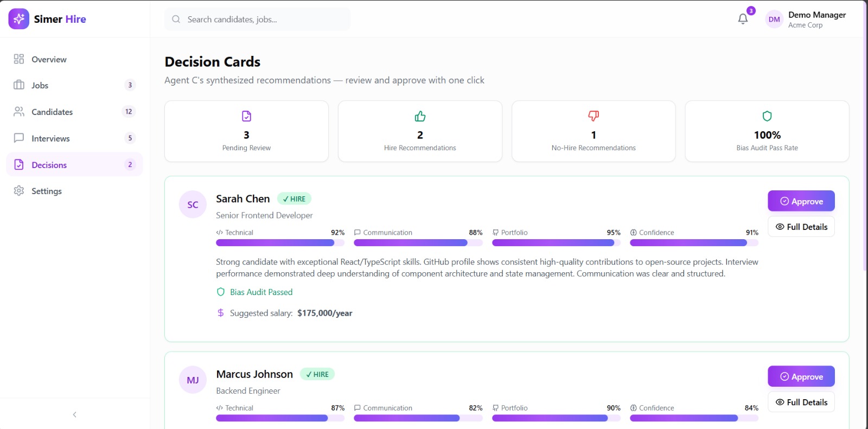View Full Details for Sarah Chen
Viewport: 868px width, 429px height.
click(x=801, y=227)
